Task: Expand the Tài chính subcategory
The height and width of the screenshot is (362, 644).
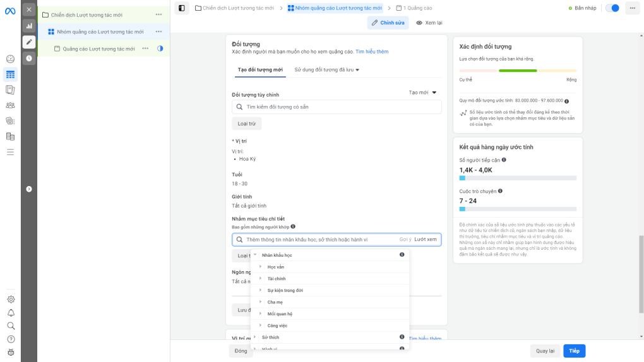Action: (x=260, y=278)
